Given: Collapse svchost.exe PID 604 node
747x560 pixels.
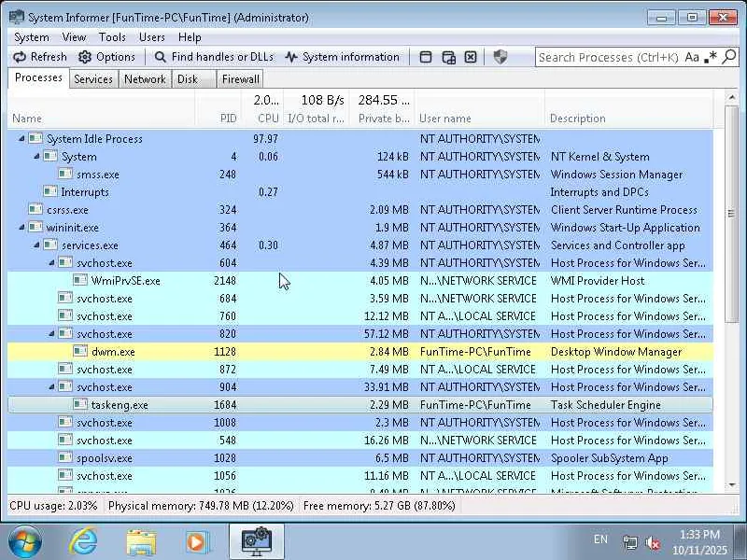Looking at the screenshot, I should [x=51, y=263].
